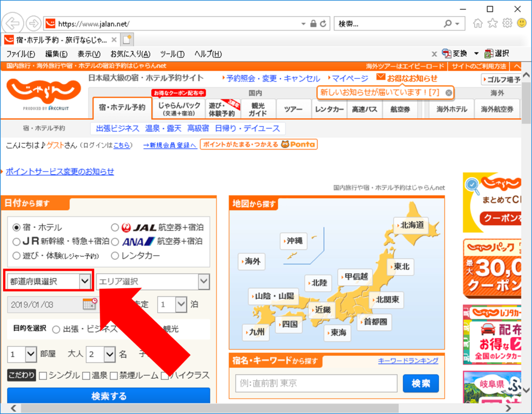Click the じゃらん logo
Image resolution: width=532 pixels, height=414 pixels.
click(44, 91)
